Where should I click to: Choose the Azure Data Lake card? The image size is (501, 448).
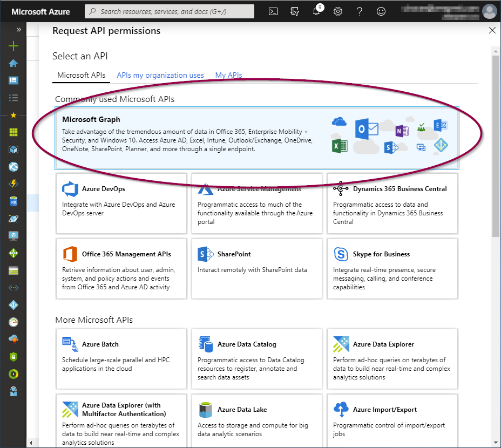coord(257,421)
